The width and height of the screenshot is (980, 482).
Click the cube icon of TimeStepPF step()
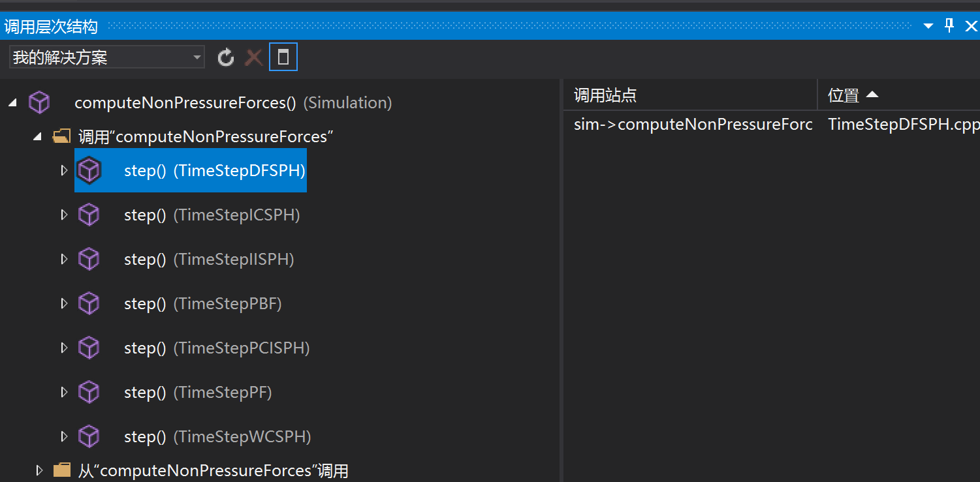click(x=89, y=392)
